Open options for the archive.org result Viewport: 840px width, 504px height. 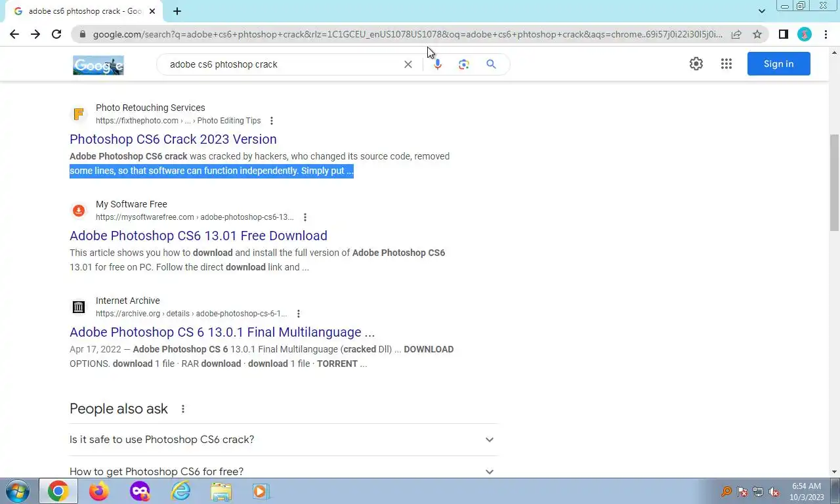click(x=299, y=314)
